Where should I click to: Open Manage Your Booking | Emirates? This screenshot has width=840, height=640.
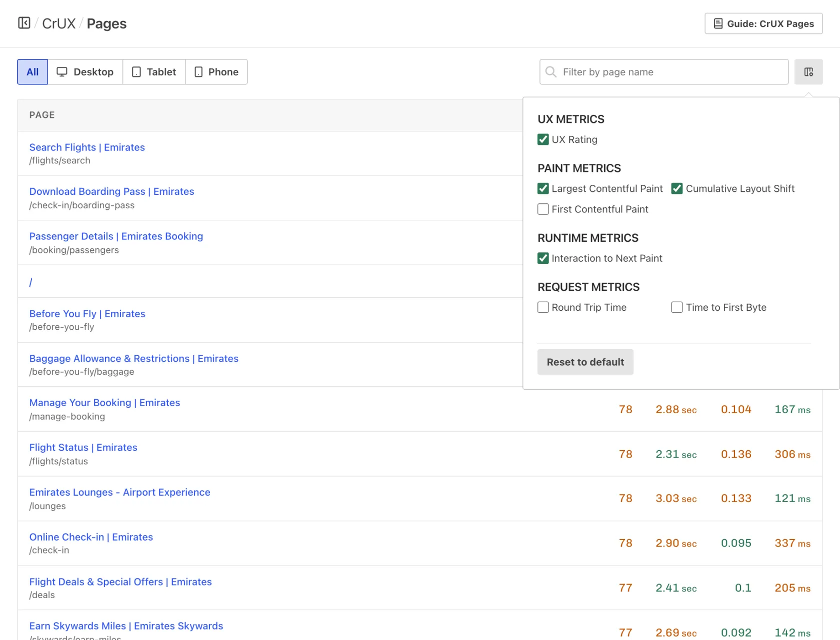point(104,403)
